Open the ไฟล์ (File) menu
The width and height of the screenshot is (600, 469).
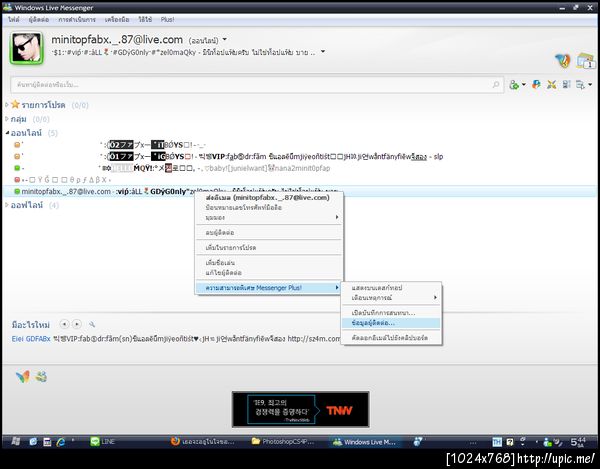(13, 20)
